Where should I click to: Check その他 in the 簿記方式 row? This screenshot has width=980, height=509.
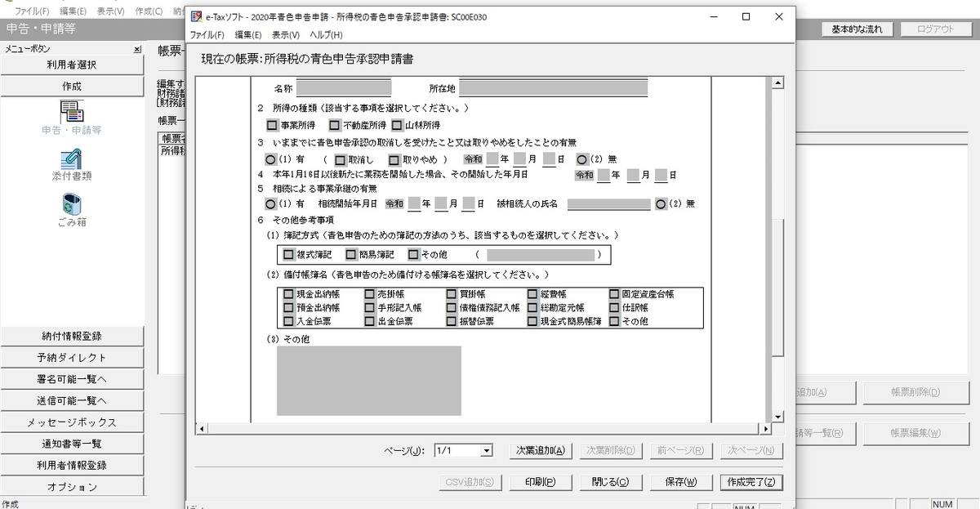point(413,255)
